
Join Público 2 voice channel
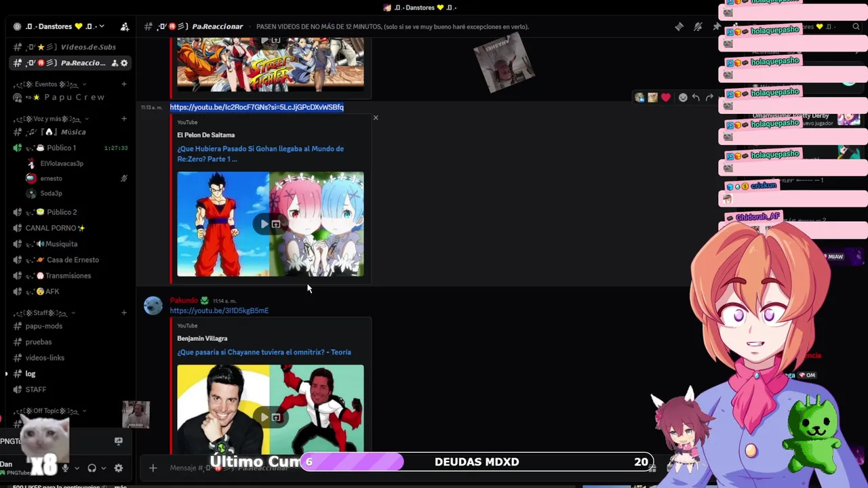71,212
